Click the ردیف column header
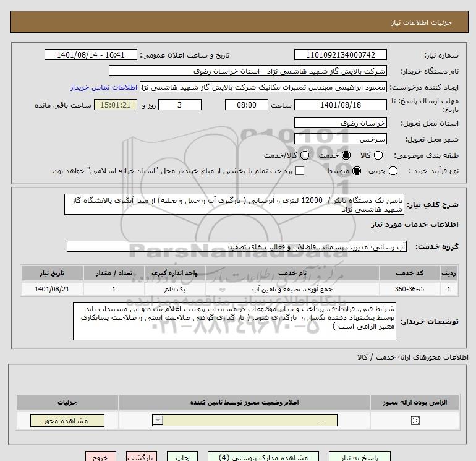476x461 pixels. click(x=449, y=273)
